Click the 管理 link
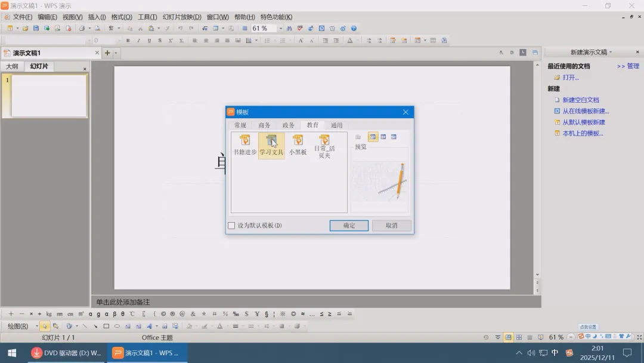Image resolution: width=644 pixels, height=363 pixels. (x=633, y=66)
